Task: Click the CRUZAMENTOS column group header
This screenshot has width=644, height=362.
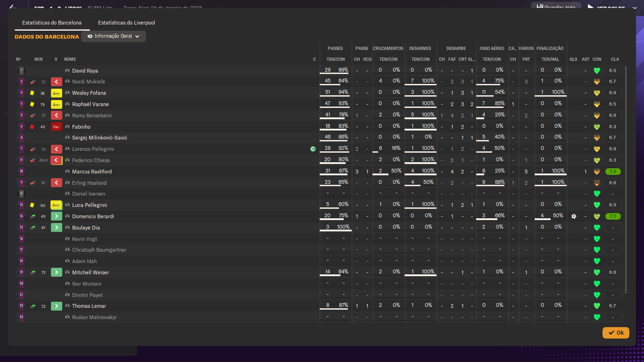Action: (x=388, y=49)
